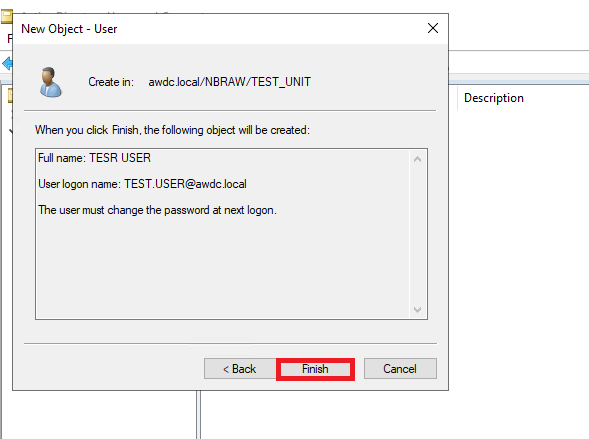The height and width of the screenshot is (439, 589).
Task: Cancel the New Object wizard
Action: tap(400, 368)
